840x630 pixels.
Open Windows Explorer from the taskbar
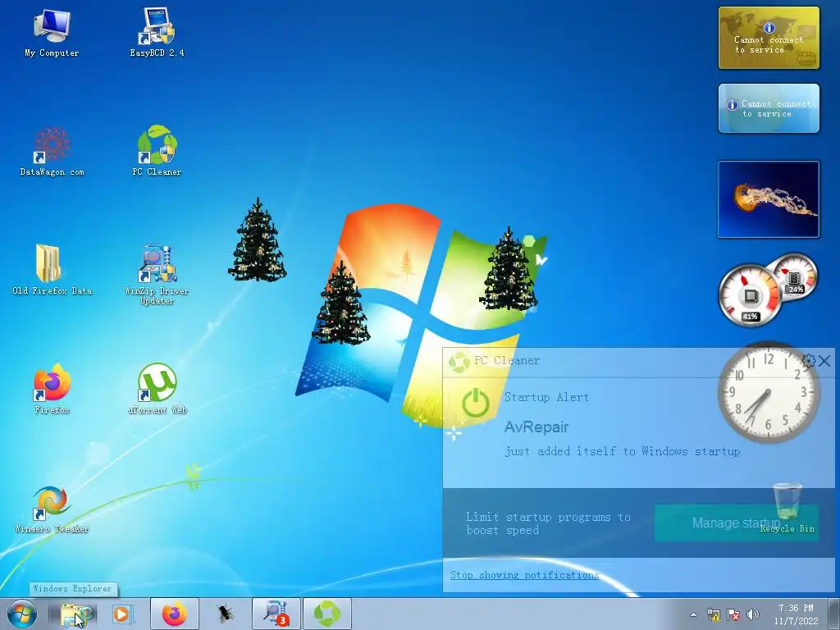[76, 614]
